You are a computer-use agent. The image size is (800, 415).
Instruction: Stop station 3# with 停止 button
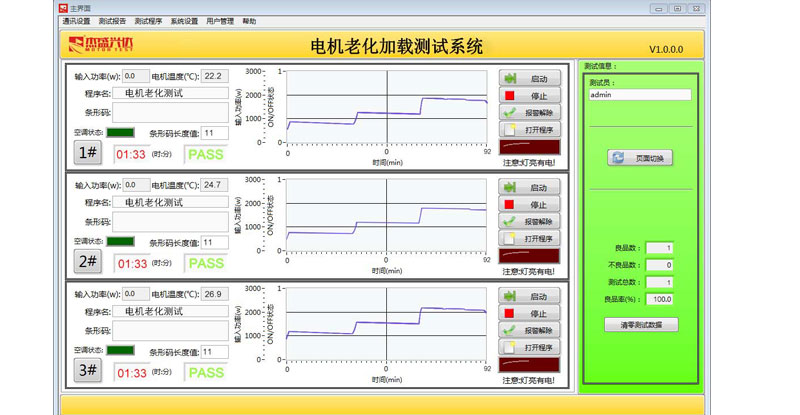coord(529,313)
